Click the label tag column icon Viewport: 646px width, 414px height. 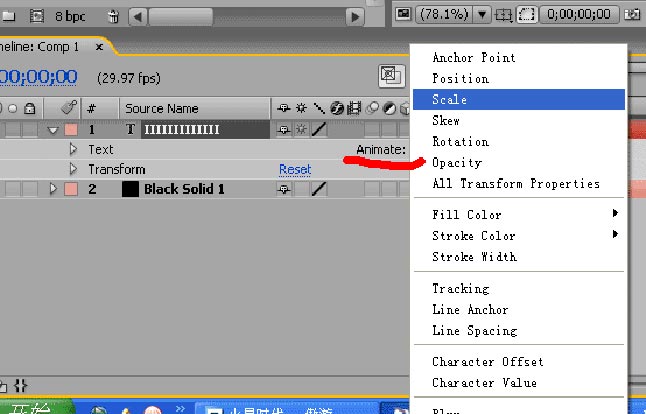click(69, 108)
